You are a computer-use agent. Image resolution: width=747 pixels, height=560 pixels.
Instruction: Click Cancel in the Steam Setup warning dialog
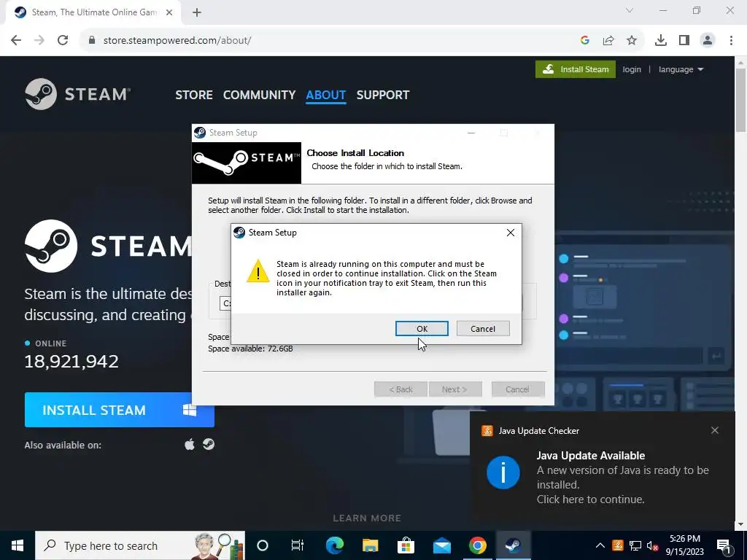[x=483, y=329]
